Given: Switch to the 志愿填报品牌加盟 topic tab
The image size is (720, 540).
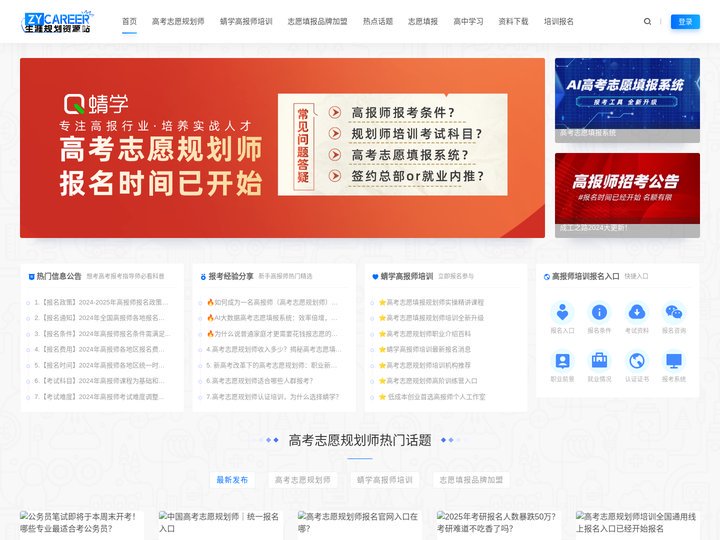Looking at the screenshot, I should click(x=471, y=480).
